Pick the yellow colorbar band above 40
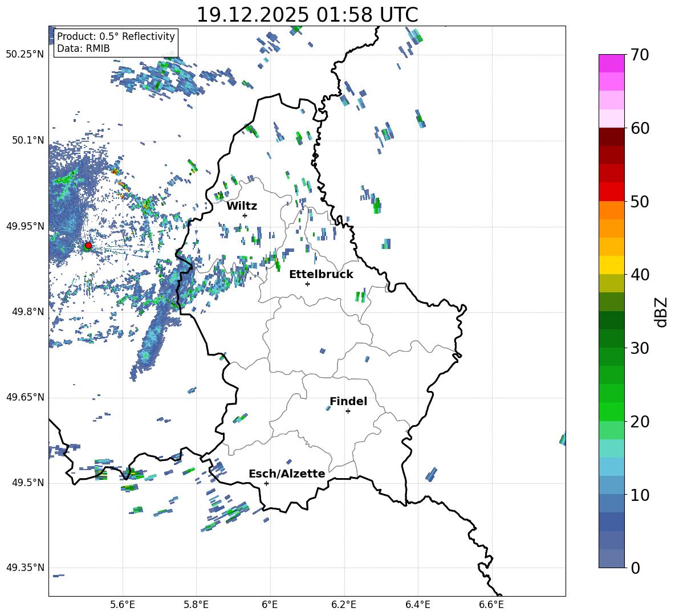 pos(612,265)
